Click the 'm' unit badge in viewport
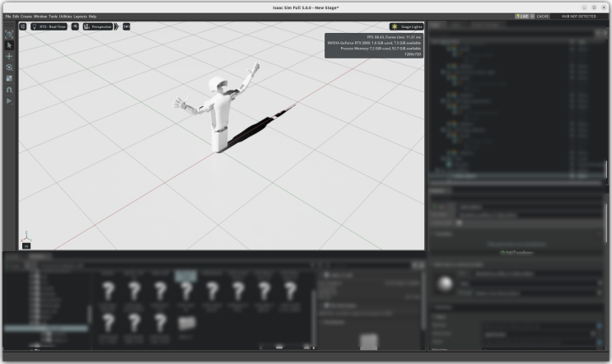Viewport: 612px width, 364px height. coord(26,246)
